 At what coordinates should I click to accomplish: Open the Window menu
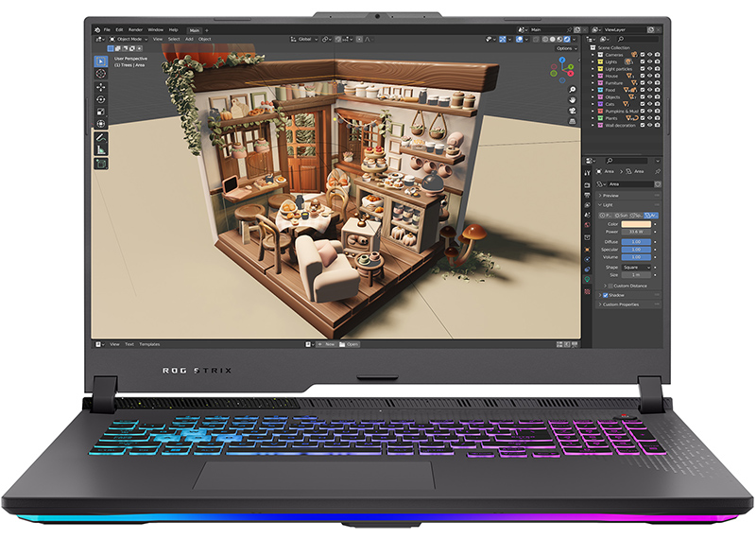tap(155, 30)
